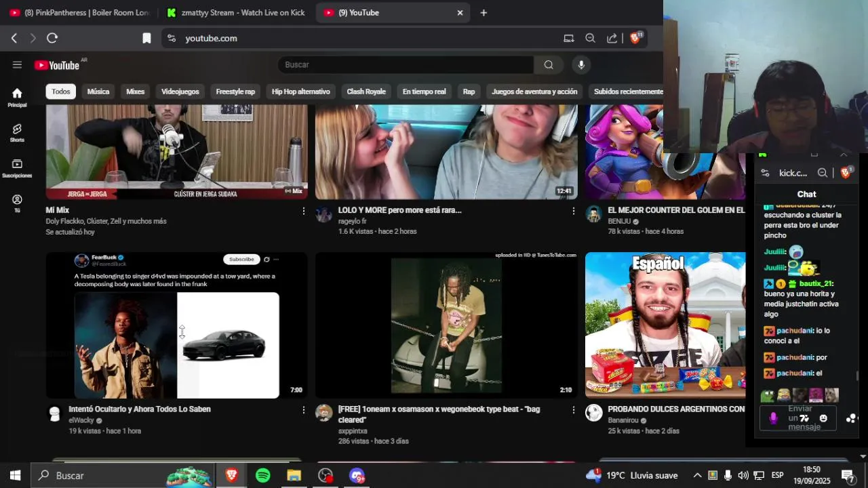This screenshot has height=488, width=868.
Task: Open volume control in system tray
Action: [x=743, y=475]
